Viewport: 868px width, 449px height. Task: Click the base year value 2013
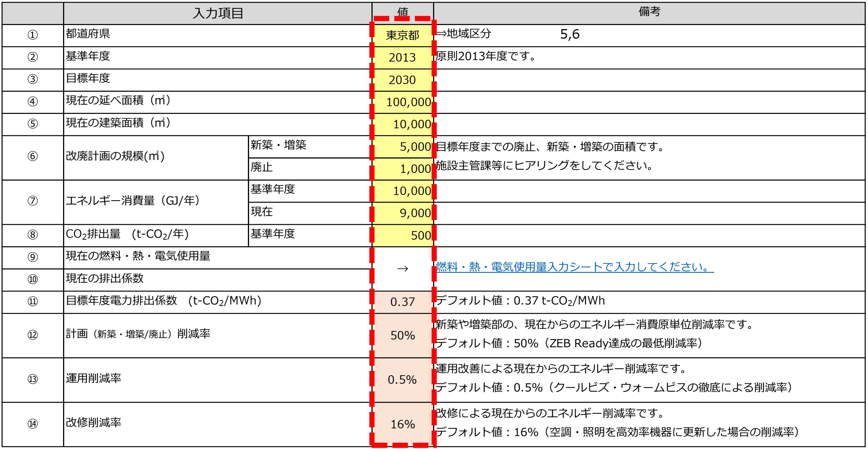pyautogui.click(x=402, y=58)
